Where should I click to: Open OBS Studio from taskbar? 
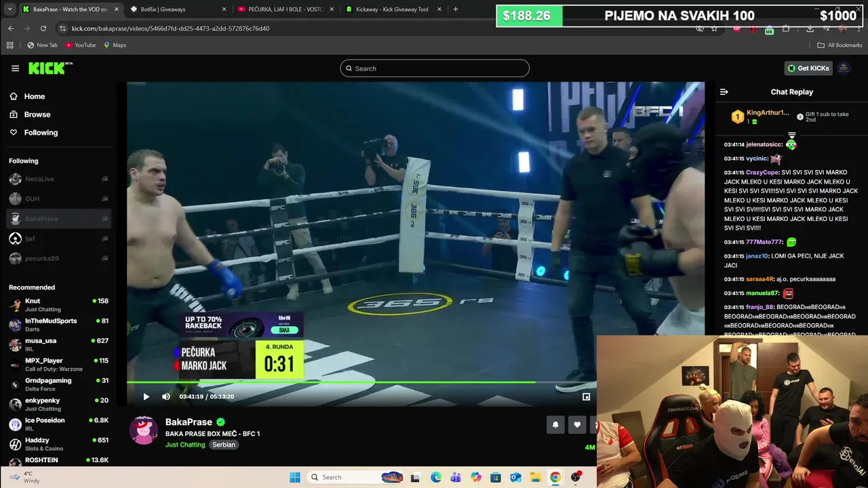click(576, 477)
